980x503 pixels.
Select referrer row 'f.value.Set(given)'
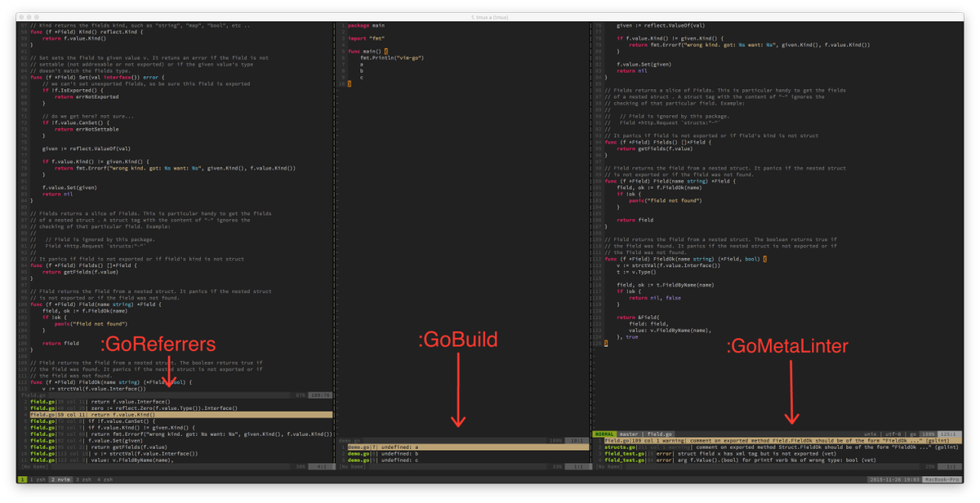pyautogui.click(x=117, y=441)
